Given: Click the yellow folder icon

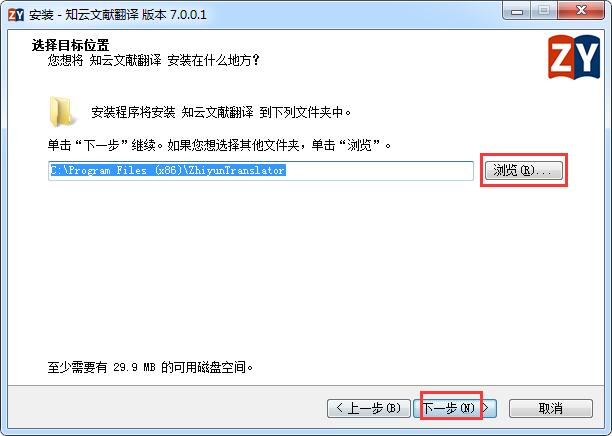Looking at the screenshot, I should point(61,112).
